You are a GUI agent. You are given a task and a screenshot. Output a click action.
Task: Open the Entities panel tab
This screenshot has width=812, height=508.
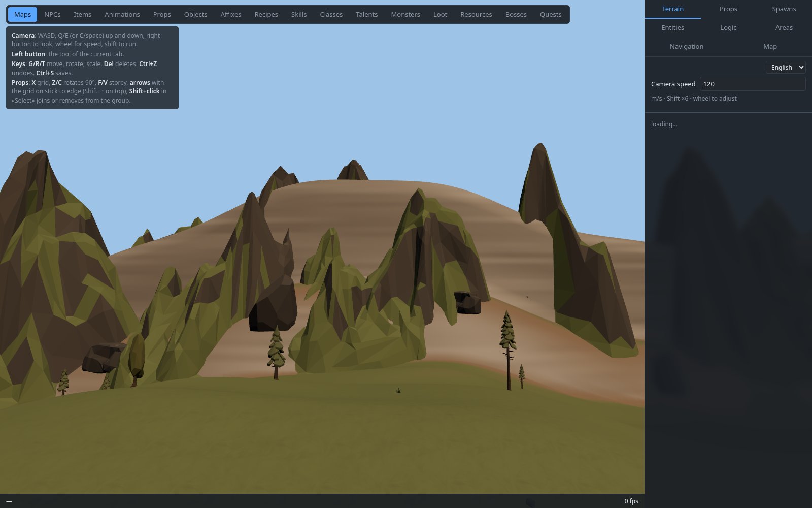coord(672,28)
